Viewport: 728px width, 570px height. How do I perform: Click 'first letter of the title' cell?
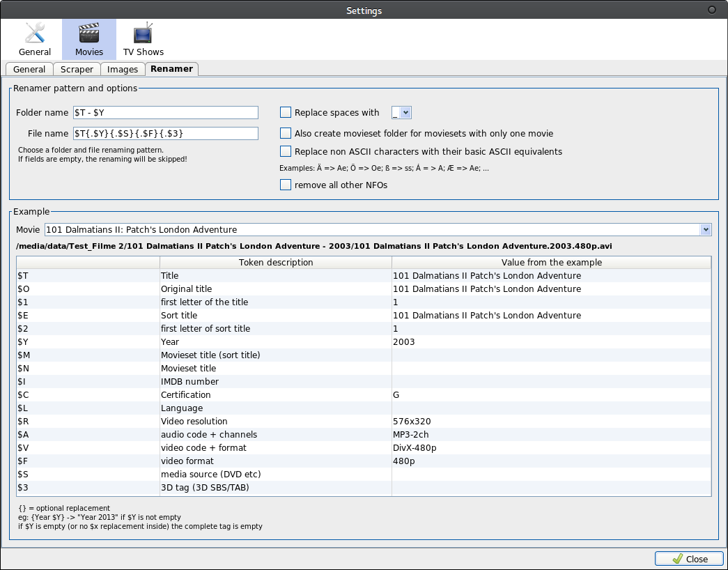tap(276, 302)
